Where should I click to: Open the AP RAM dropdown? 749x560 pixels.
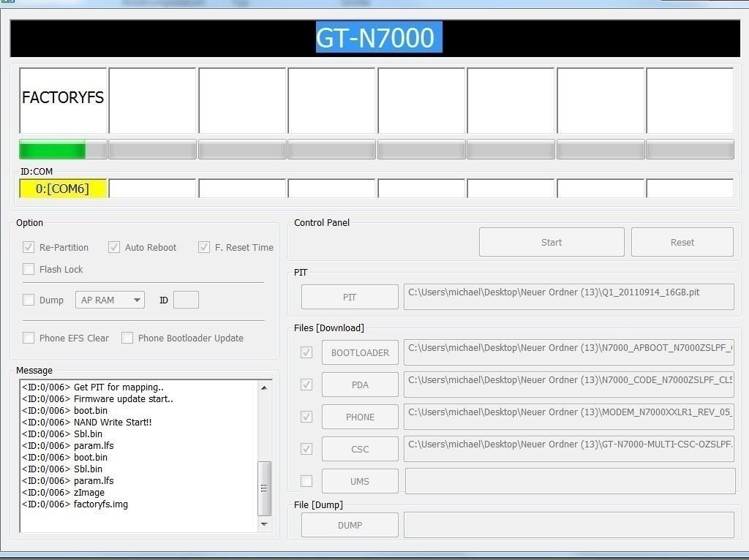point(110,300)
